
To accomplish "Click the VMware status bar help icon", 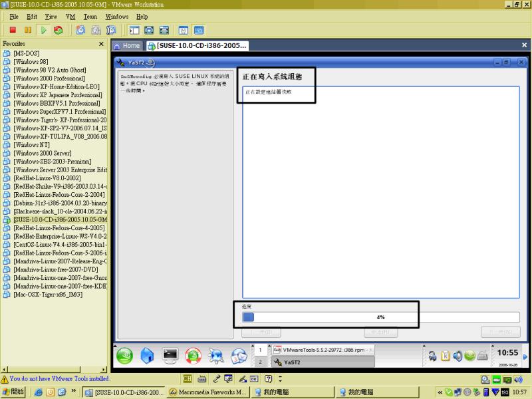I will pos(269,378).
